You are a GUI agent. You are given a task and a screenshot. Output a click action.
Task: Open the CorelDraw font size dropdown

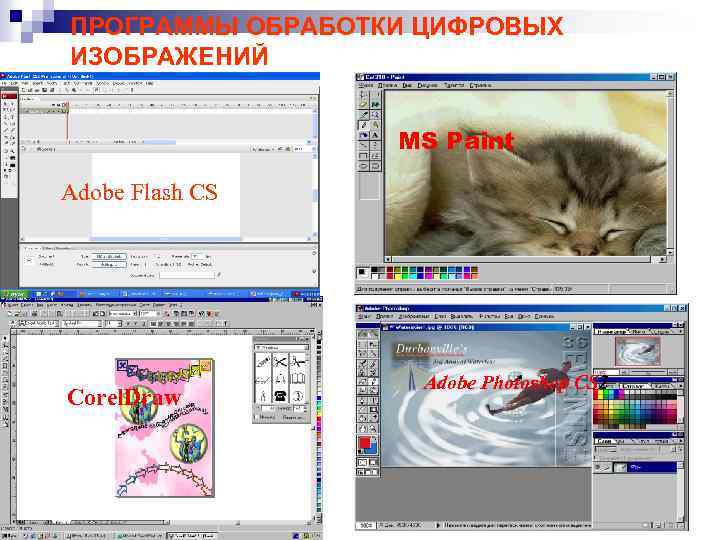click(119, 324)
